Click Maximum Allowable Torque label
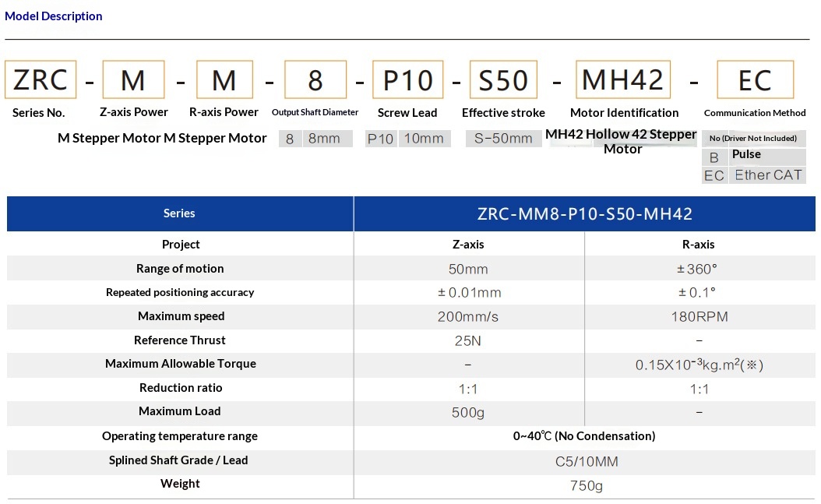 (181, 364)
